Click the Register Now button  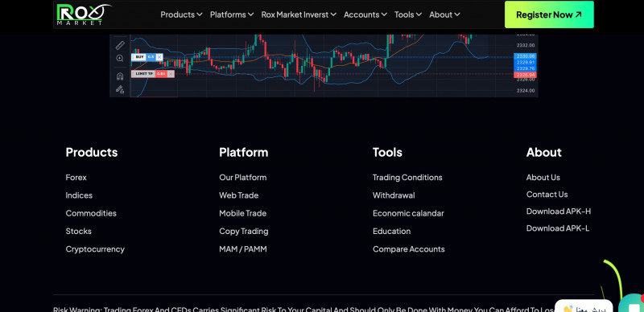tap(549, 14)
